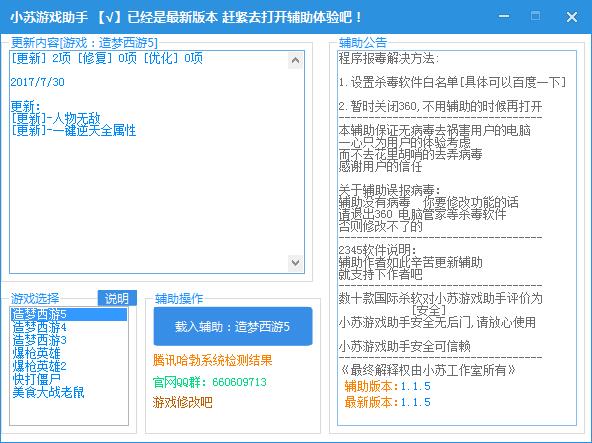Click the 2345软件说明 heading

coord(377,250)
